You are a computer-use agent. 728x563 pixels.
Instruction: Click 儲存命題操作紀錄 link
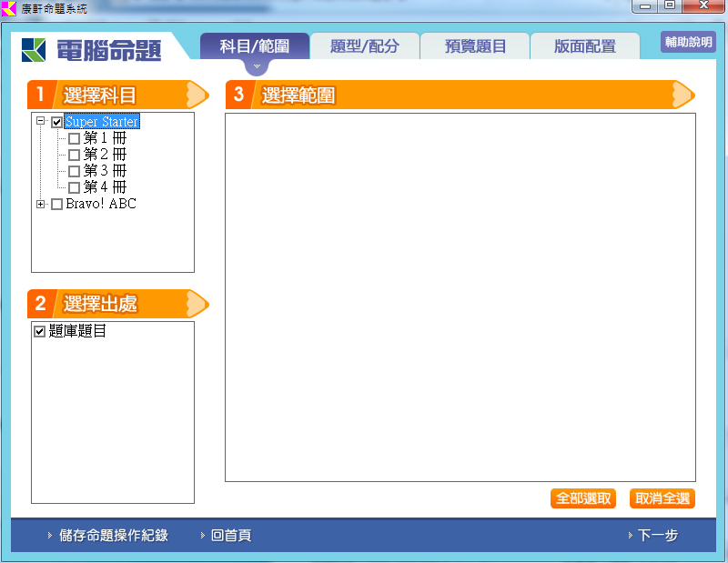tap(113, 535)
